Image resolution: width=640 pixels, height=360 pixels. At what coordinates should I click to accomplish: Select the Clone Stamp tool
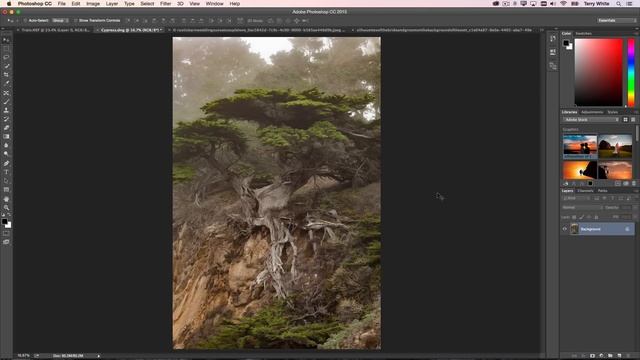6,110
